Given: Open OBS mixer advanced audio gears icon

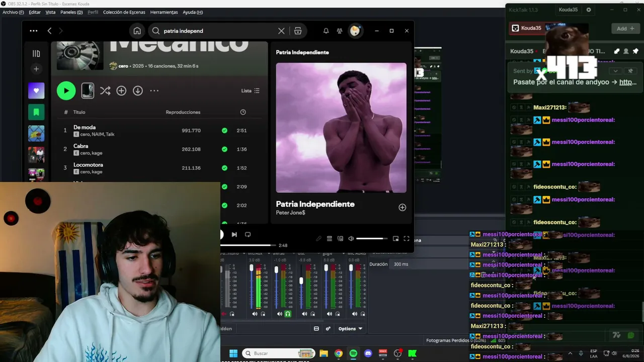Looking at the screenshot, I should pyautogui.click(x=328, y=329).
